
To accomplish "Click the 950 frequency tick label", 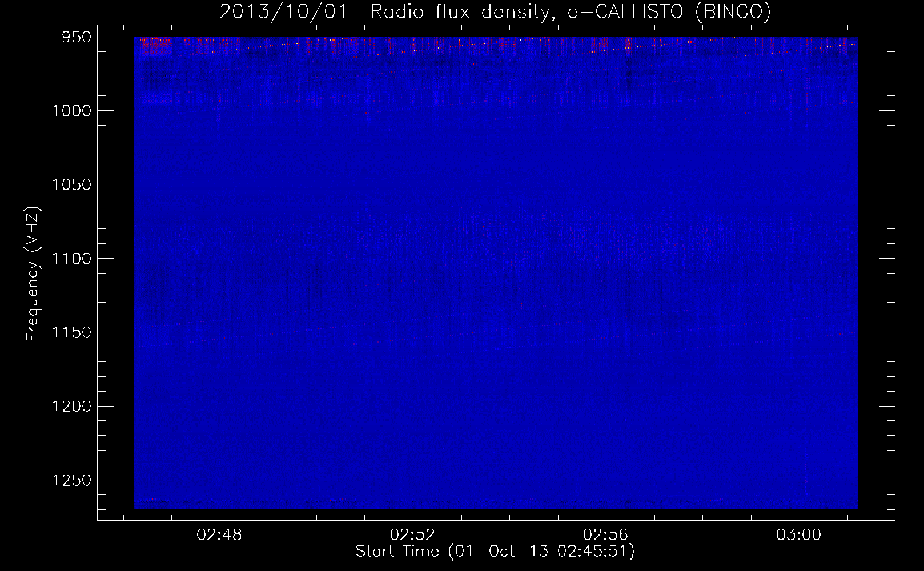I will coord(77,37).
